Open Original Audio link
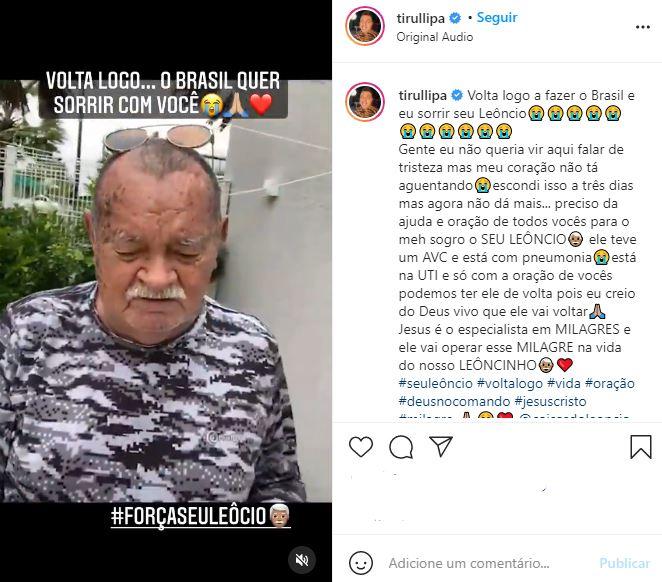Viewport: 662px width, 582px height. [x=434, y=37]
